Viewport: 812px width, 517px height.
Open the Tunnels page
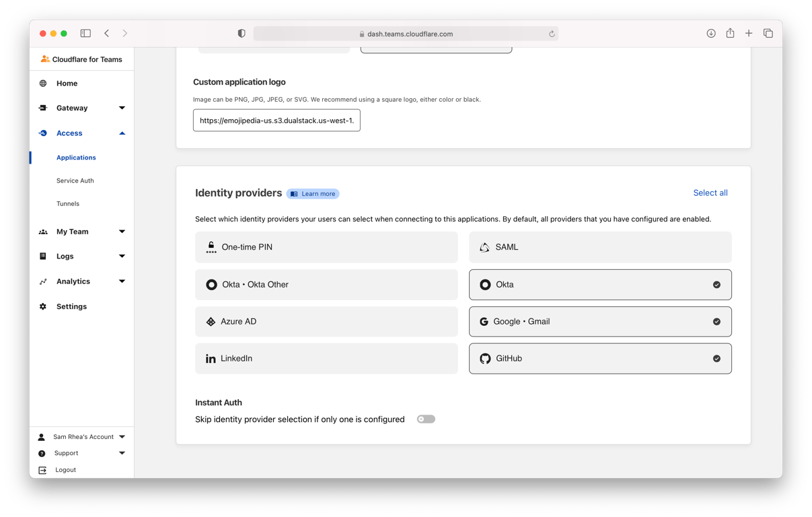(x=68, y=203)
